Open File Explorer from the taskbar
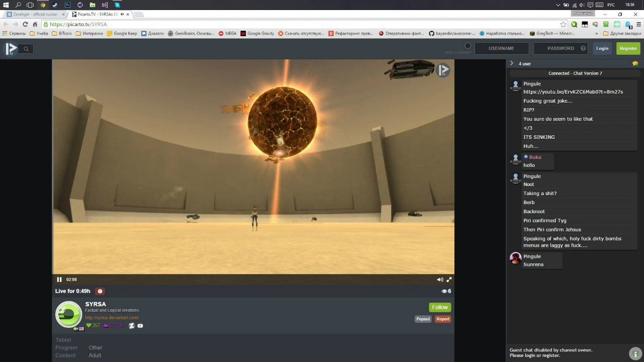 (x=93, y=5)
